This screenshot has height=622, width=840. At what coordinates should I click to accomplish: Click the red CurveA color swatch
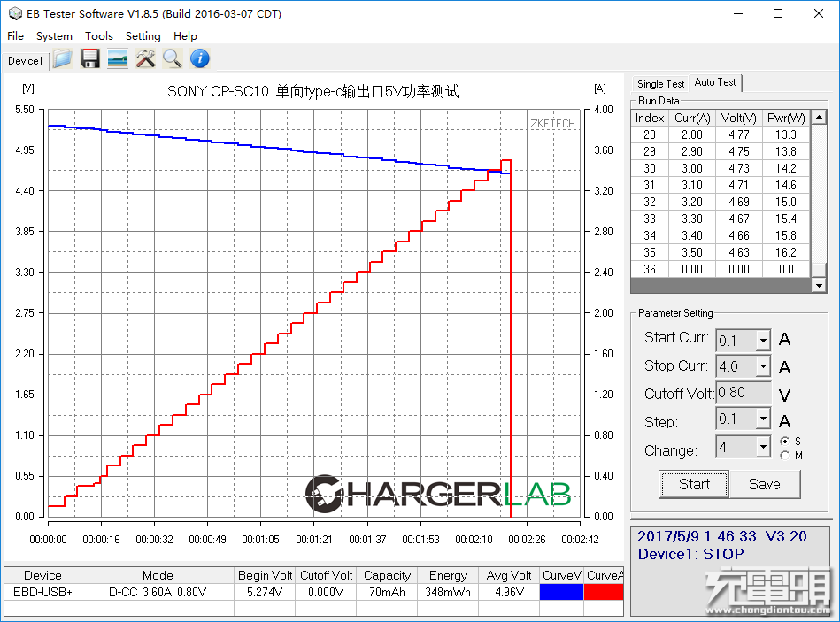(604, 592)
